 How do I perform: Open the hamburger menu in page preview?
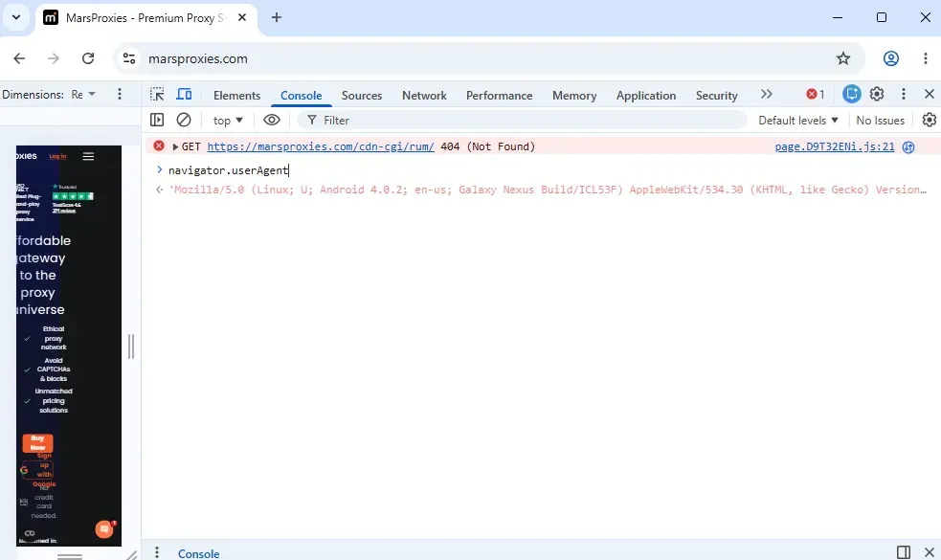coord(88,156)
